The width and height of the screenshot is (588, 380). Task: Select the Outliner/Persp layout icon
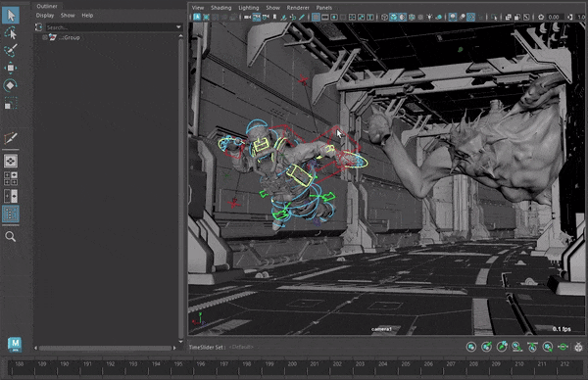click(x=11, y=214)
